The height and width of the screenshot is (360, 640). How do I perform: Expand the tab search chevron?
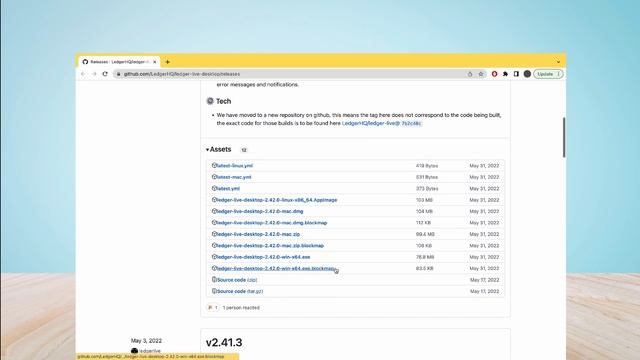(x=558, y=62)
